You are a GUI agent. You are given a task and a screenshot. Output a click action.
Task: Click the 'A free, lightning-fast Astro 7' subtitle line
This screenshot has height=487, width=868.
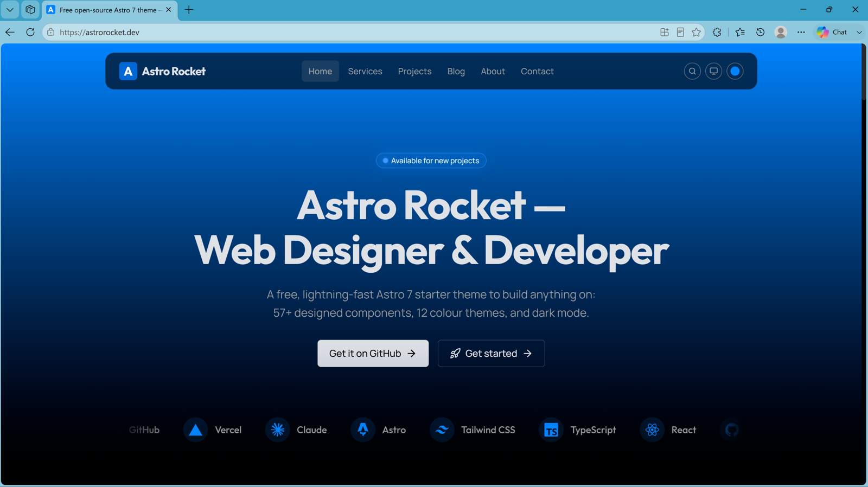point(431,294)
